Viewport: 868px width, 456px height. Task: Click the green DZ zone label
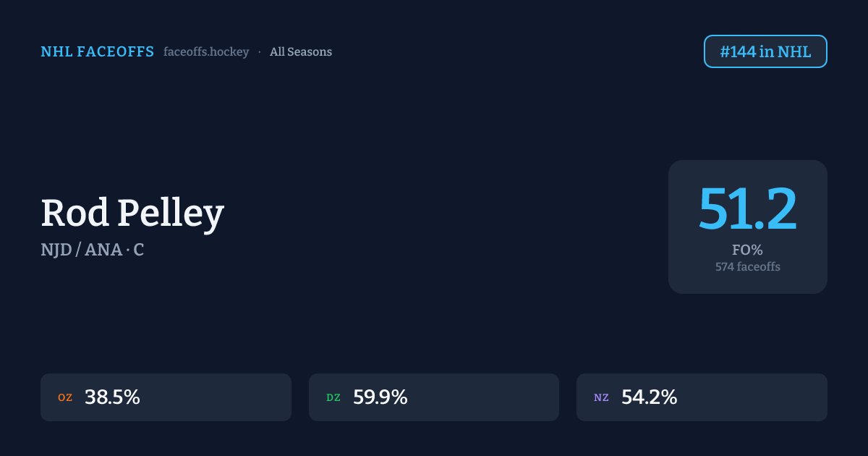333,397
